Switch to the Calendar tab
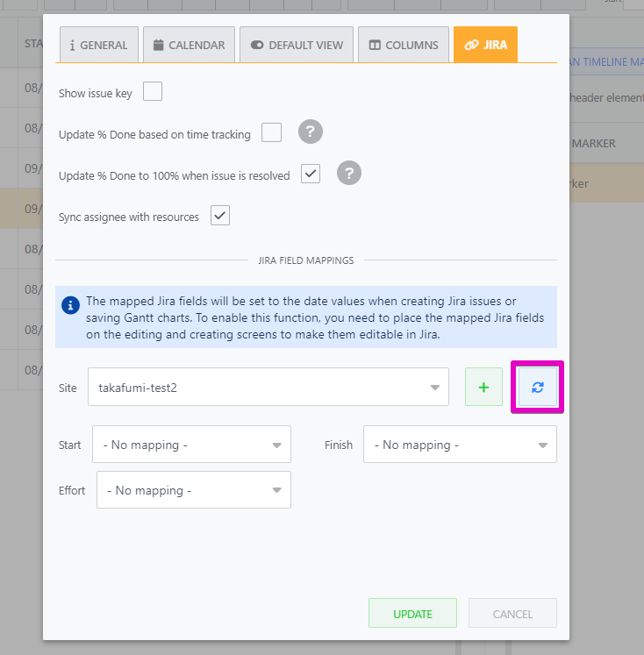 tap(189, 45)
